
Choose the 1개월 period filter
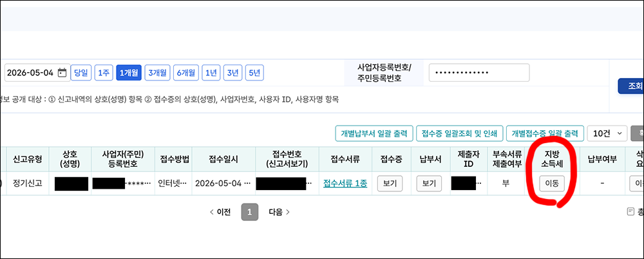pyautogui.click(x=129, y=73)
